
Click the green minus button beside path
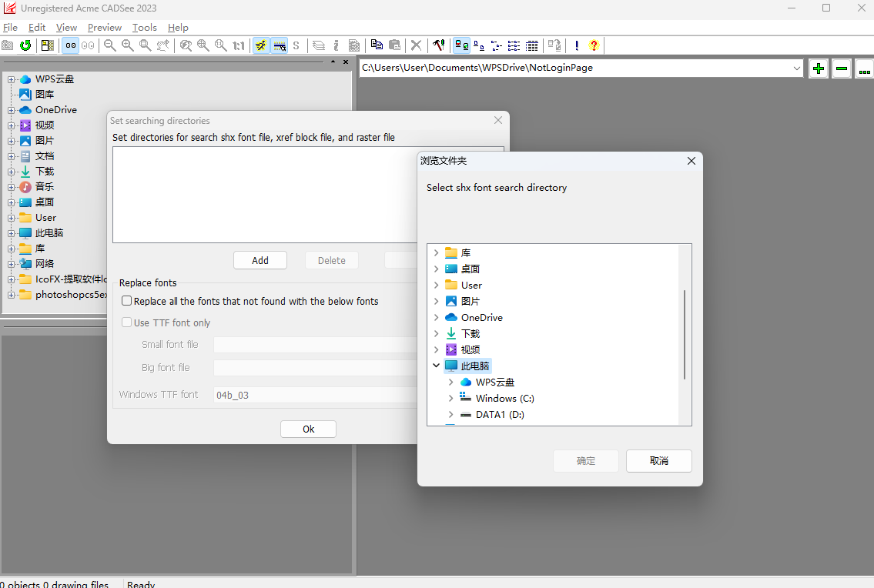(842, 69)
